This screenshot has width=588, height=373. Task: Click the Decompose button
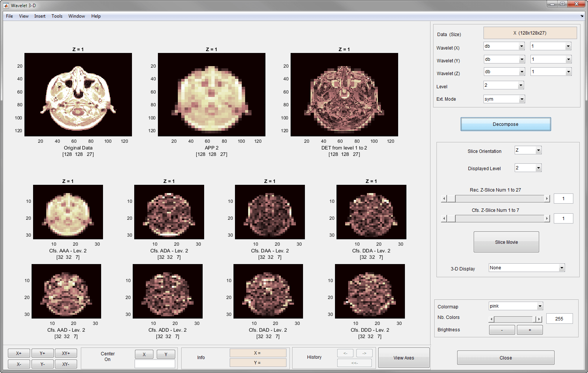(x=505, y=124)
